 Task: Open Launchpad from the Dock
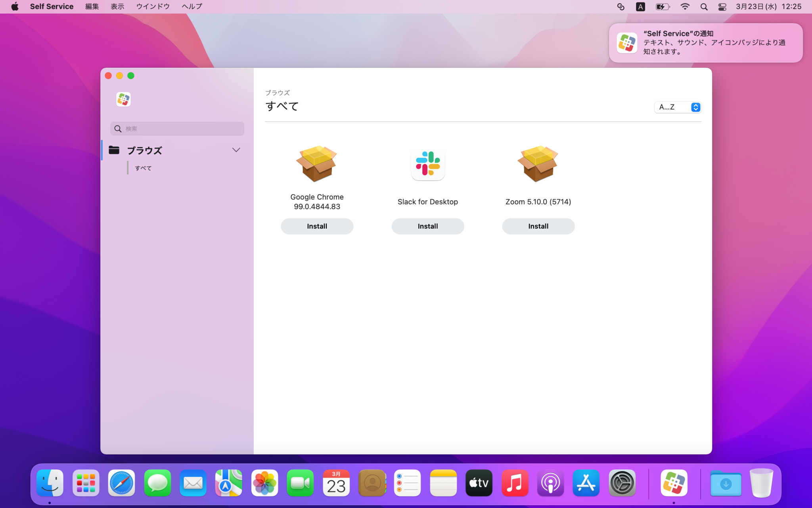point(86,483)
